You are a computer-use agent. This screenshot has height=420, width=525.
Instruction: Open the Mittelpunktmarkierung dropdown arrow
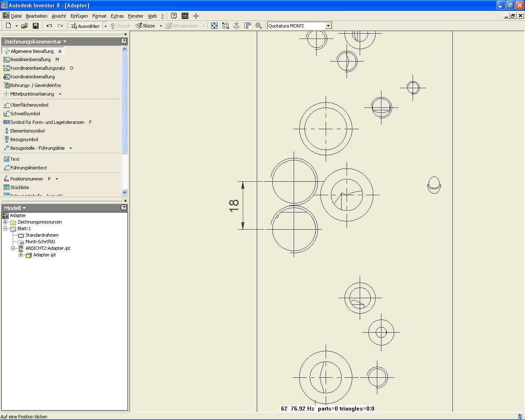[x=60, y=94]
